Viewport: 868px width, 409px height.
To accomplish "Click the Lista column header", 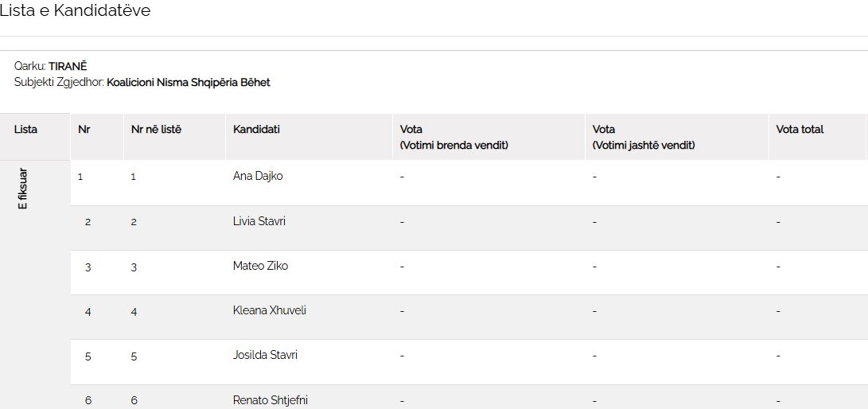I will 25,129.
